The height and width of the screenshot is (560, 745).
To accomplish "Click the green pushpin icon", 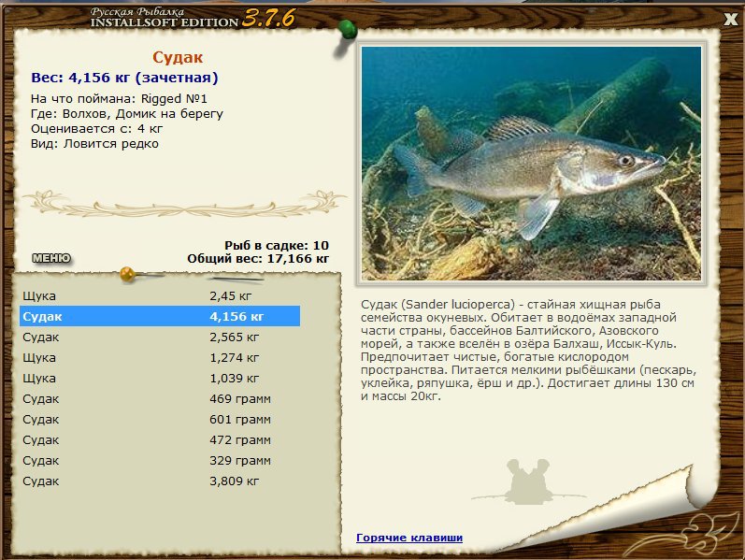I will (348, 31).
